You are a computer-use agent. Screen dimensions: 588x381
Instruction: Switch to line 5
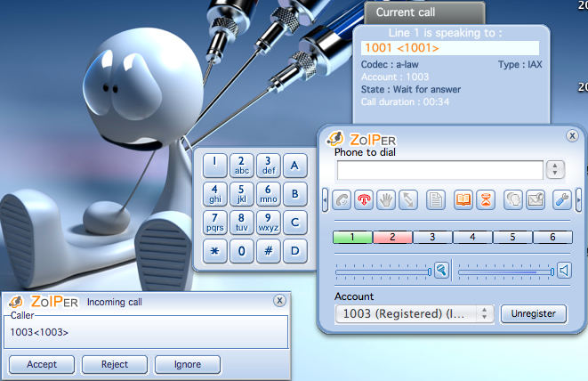tap(512, 237)
